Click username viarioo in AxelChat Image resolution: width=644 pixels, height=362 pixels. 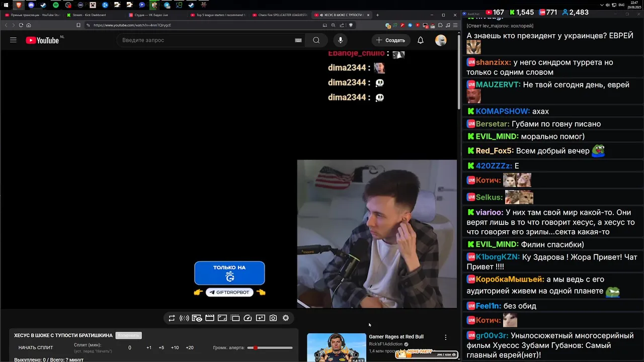pos(489,212)
